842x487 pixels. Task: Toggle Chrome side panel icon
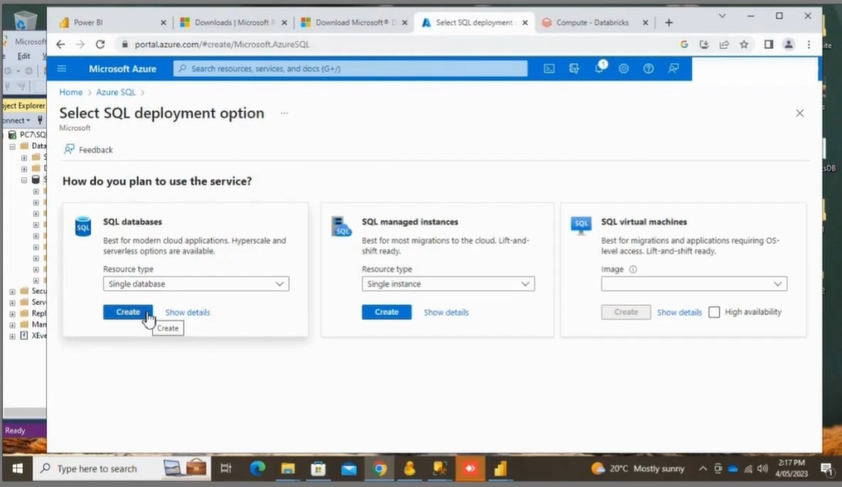pyautogui.click(x=768, y=45)
